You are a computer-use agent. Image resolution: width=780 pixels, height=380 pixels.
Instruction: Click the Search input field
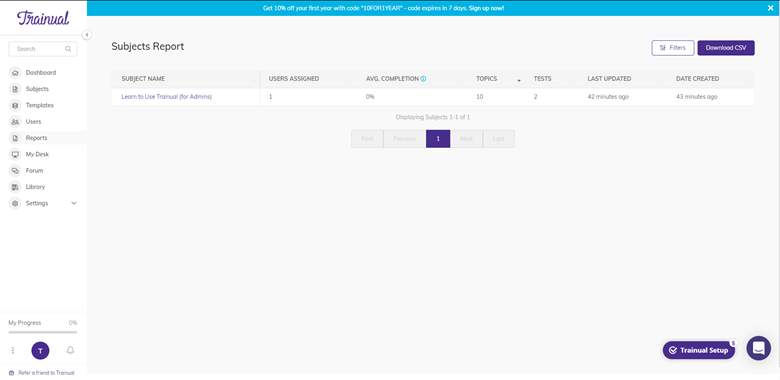[x=43, y=49]
